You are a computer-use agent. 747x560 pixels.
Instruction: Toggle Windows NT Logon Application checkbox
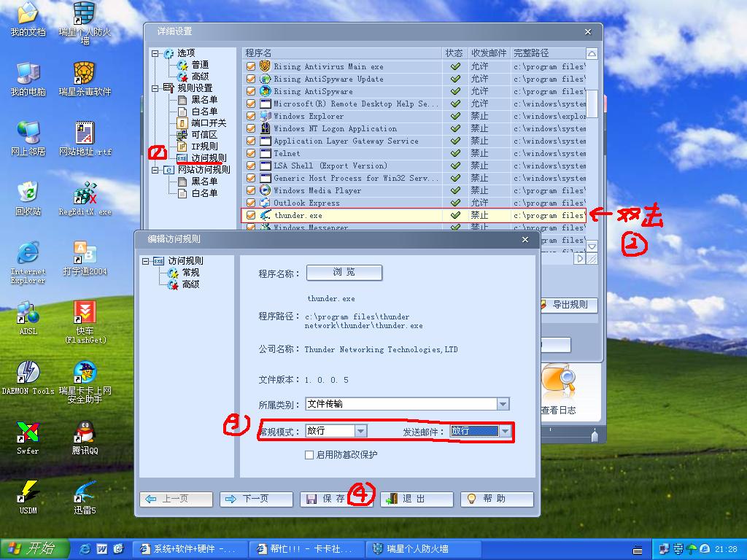(251, 128)
